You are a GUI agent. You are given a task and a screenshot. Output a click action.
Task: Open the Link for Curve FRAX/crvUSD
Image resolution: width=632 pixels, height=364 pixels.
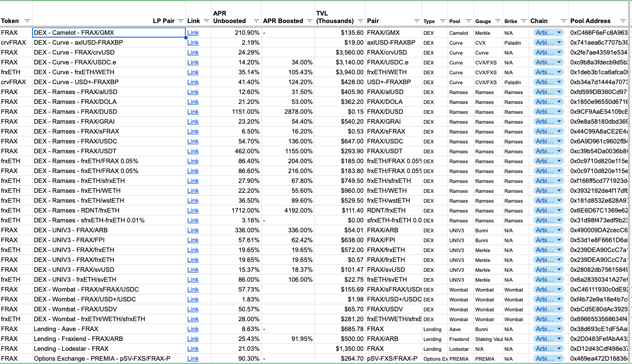coord(193,52)
